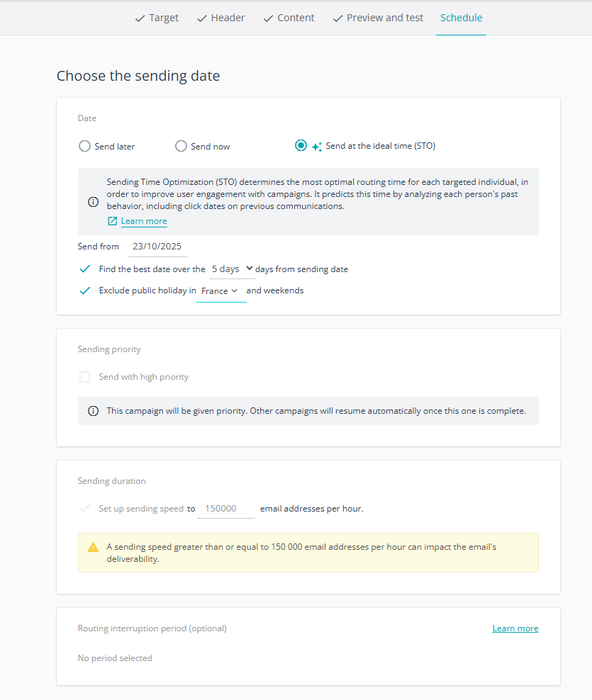Select Send at the ideal time option
Image resolution: width=592 pixels, height=700 pixels.
pyautogui.click(x=301, y=145)
